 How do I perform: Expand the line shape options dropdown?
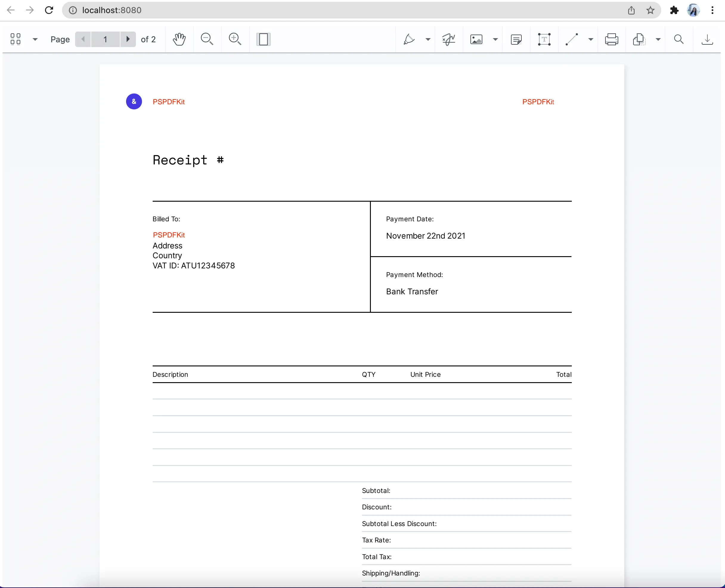pyautogui.click(x=591, y=39)
